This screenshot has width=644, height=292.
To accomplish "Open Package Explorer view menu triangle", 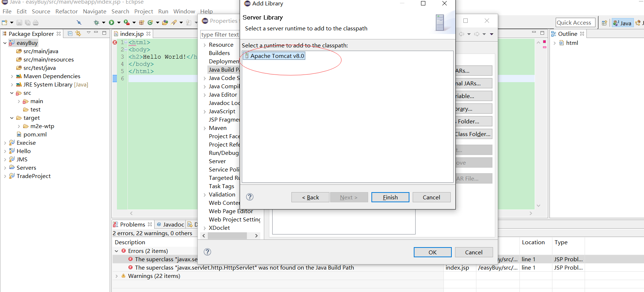I will (x=88, y=33).
